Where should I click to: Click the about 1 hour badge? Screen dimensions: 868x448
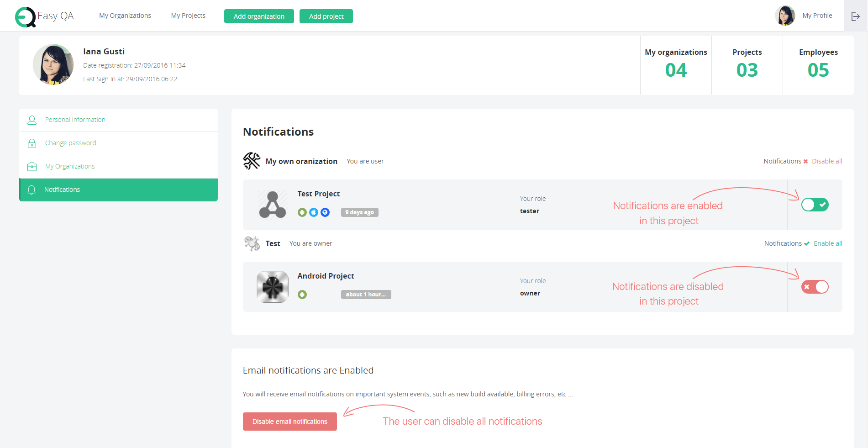(366, 295)
